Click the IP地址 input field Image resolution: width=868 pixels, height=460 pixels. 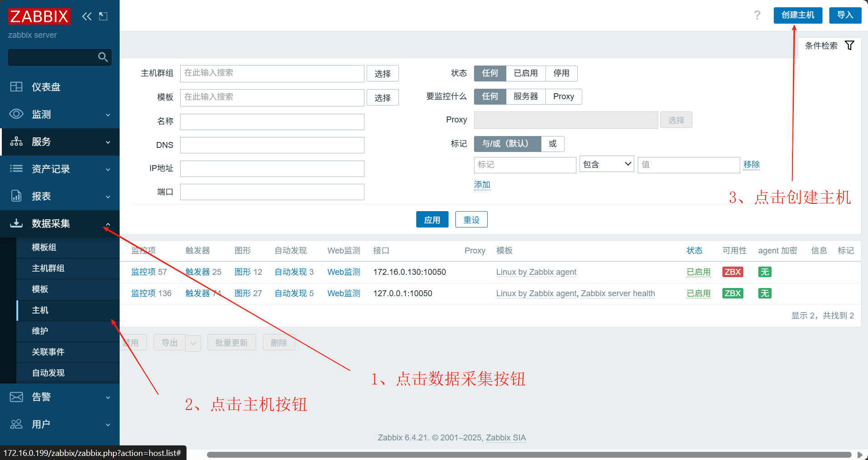pos(272,168)
